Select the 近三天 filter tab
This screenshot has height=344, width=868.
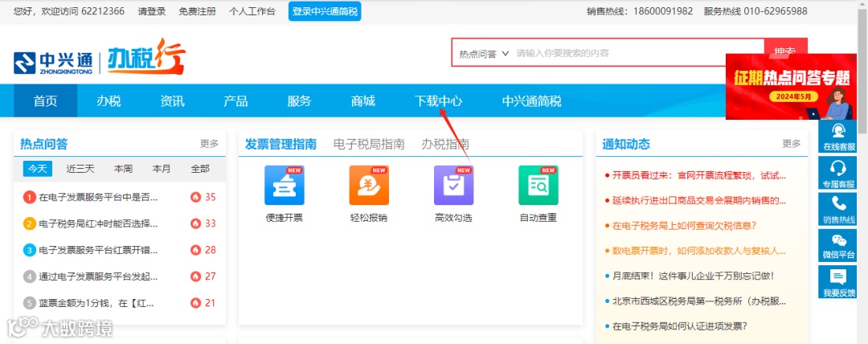[x=80, y=169]
